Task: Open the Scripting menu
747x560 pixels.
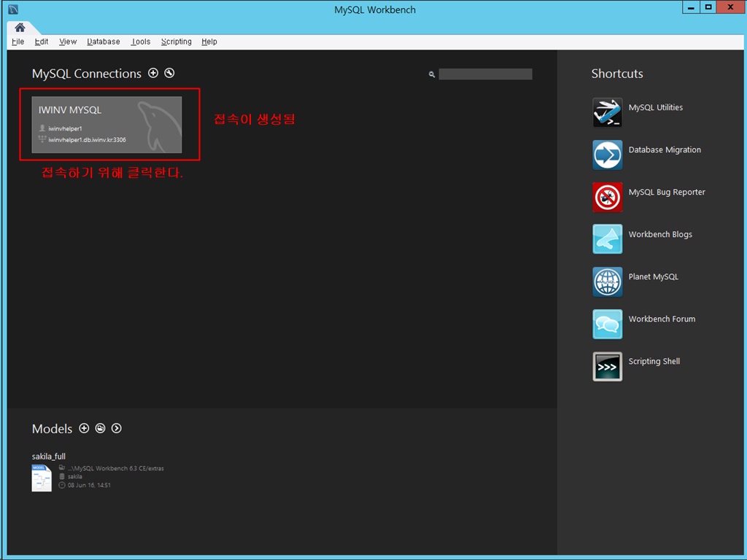Action: pyautogui.click(x=177, y=42)
